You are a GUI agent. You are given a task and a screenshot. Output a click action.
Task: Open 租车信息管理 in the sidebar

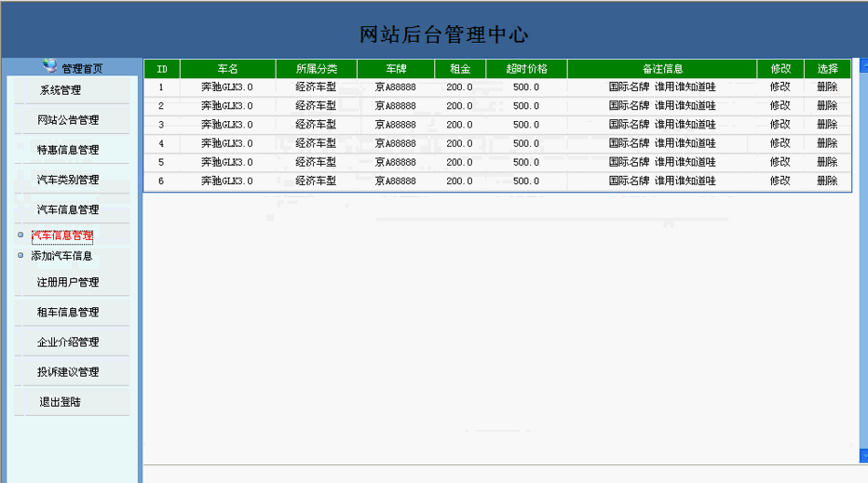click(x=68, y=313)
